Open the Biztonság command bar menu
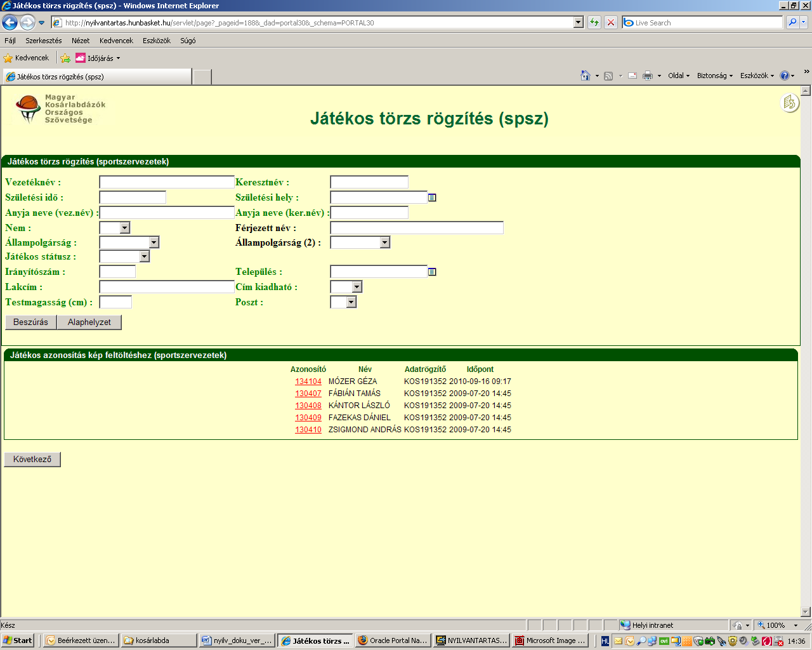The height and width of the screenshot is (650, 812). (x=715, y=76)
